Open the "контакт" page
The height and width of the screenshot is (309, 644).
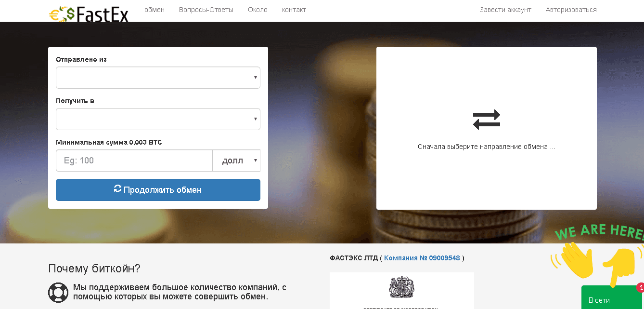[294, 10]
